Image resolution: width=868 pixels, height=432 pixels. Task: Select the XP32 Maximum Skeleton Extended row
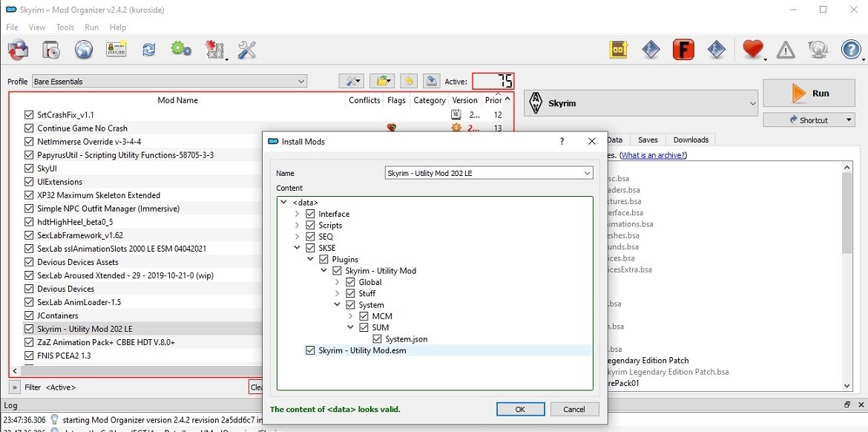[x=143, y=195]
